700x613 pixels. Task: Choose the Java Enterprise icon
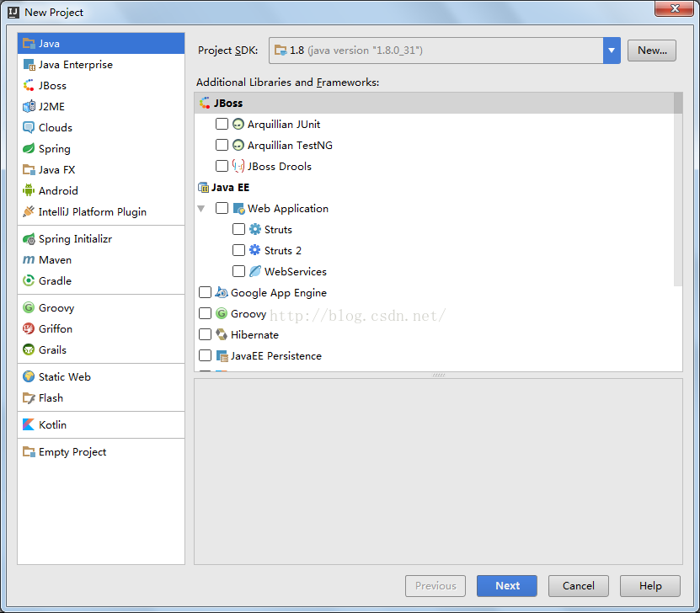pos(29,64)
